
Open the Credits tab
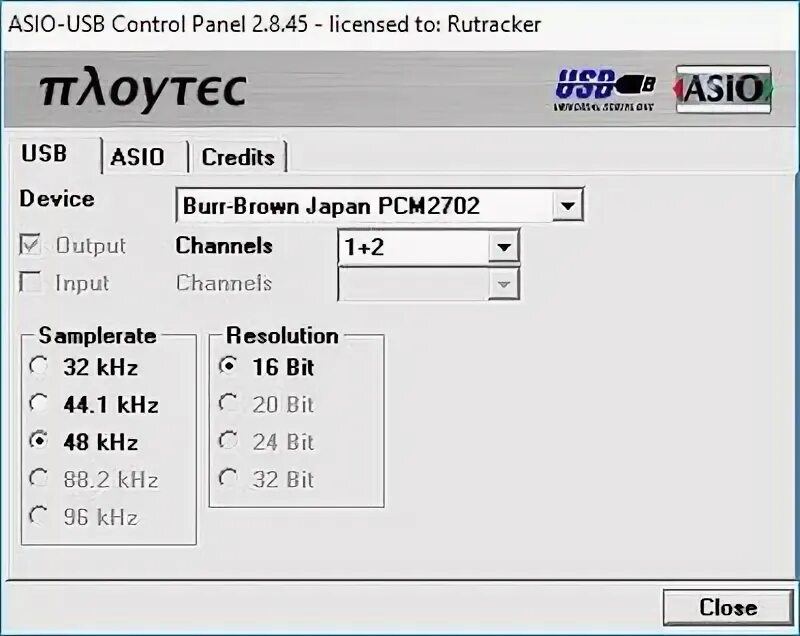click(x=238, y=157)
